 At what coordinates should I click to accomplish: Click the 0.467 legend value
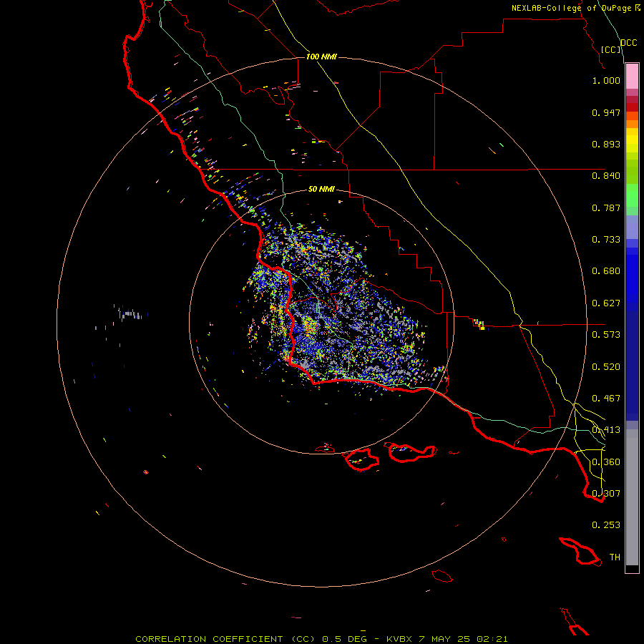pyautogui.click(x=606, y=399)
